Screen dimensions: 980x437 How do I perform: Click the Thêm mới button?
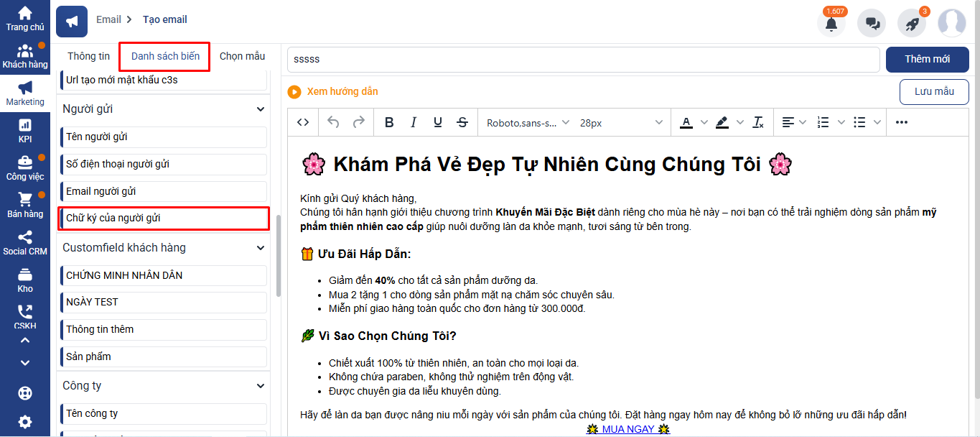(x=927, y=60)
